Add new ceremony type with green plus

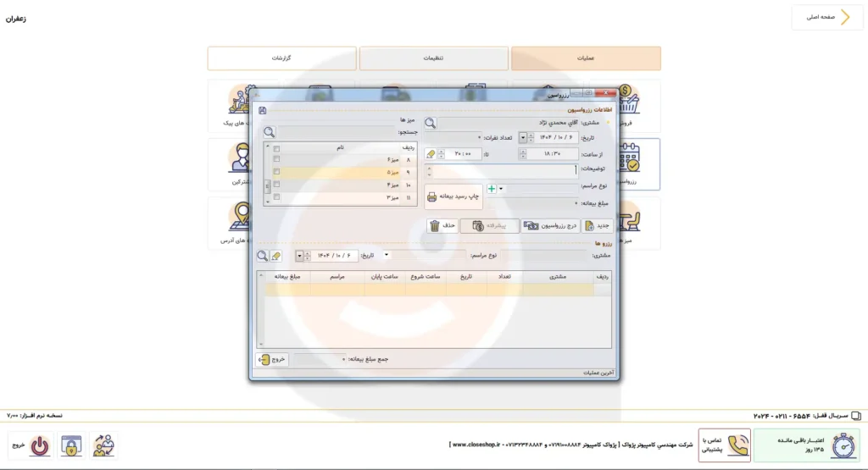click(491, 189)
